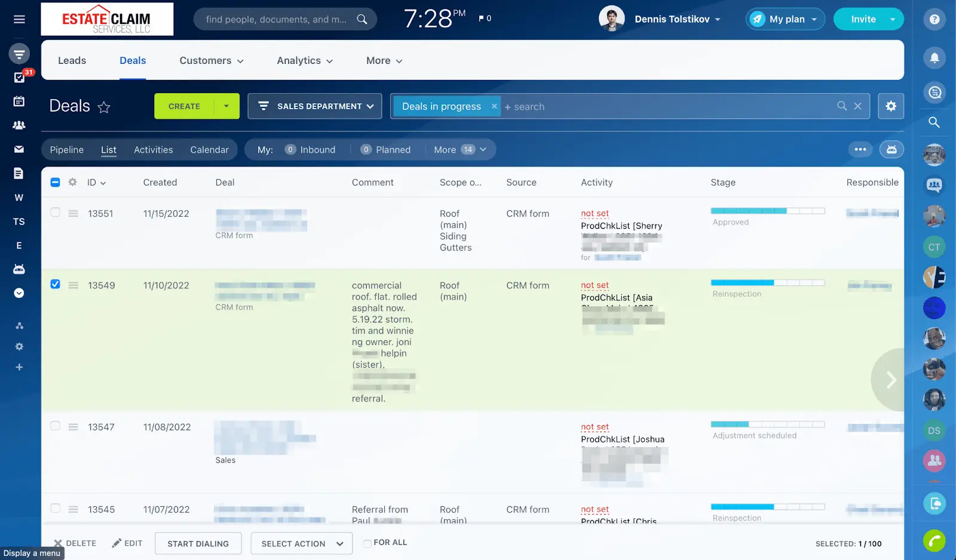Open the help question mark icon
This screenshot has width=956, height=560.
934,19
